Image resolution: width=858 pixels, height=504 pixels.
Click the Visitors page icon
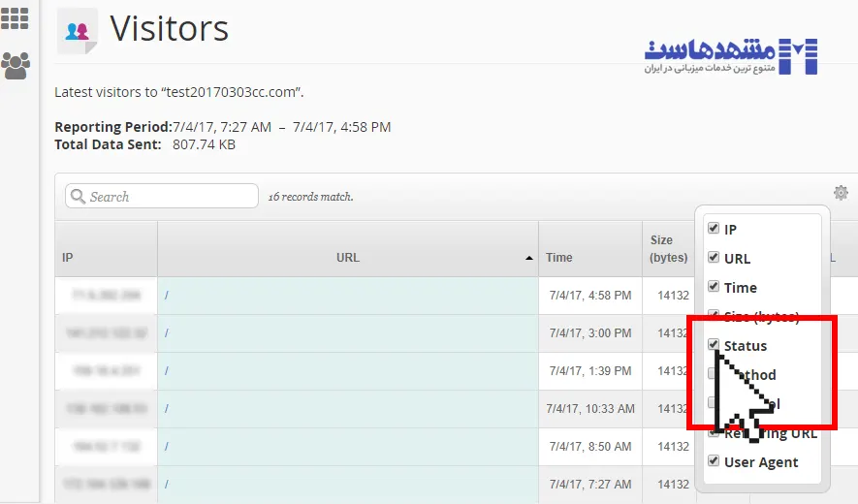77,31
